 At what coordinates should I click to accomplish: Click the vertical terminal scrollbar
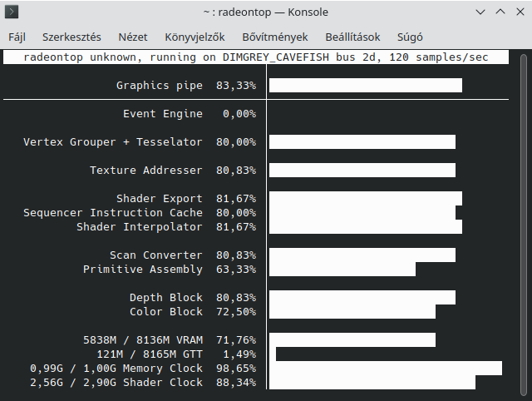524,225
